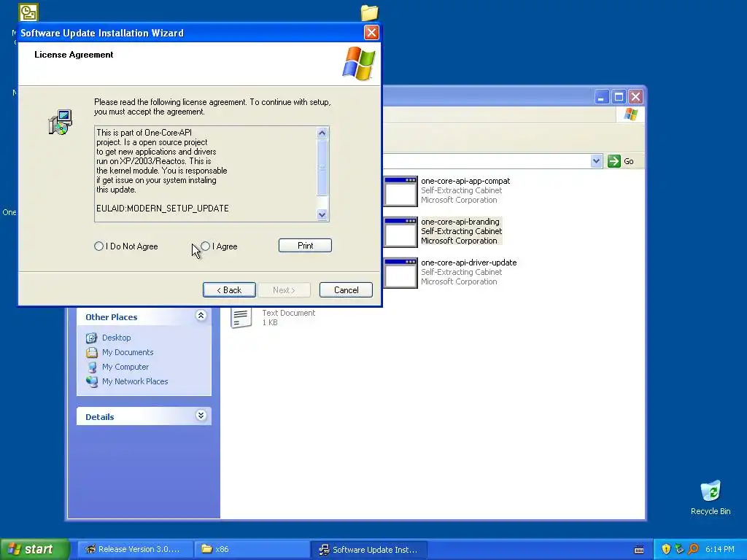
Task: Cancel the Software Update wizard
Action: click(x=346, y=290)
